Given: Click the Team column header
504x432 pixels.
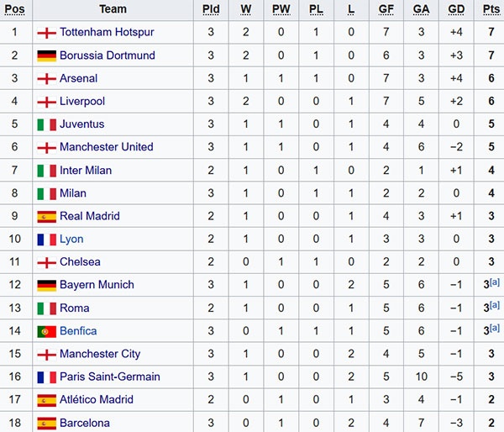Looking at the screenshot, I should click(x=113, y=9).
